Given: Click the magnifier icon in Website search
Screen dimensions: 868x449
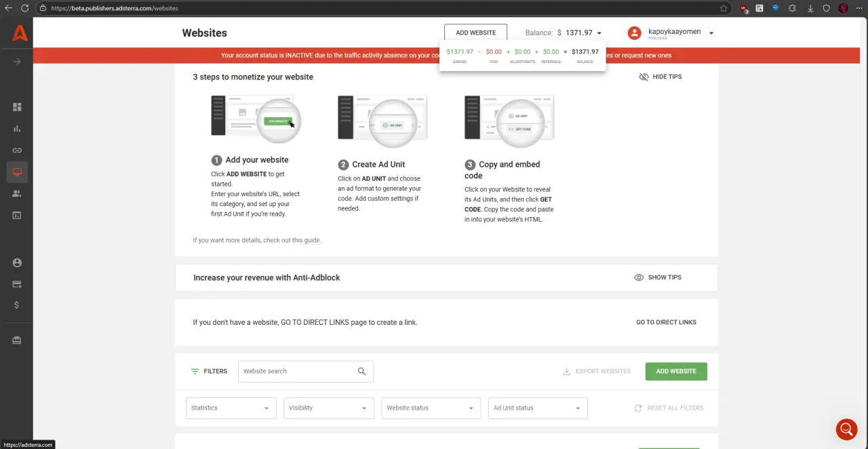Looking at the screenshot, I should (x=361, y=371).
